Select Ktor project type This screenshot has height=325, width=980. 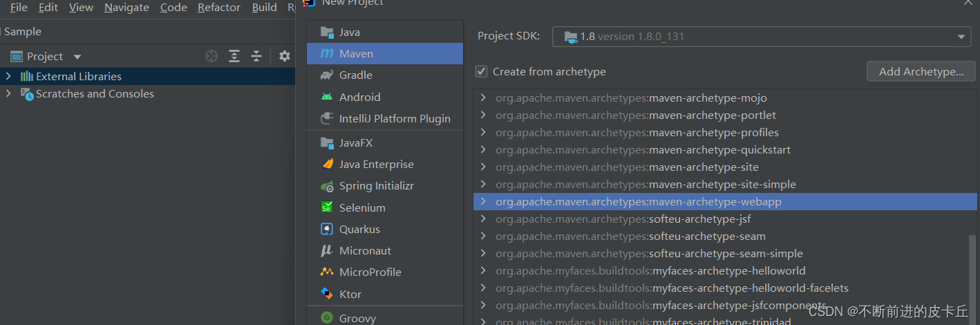point(385,294)
